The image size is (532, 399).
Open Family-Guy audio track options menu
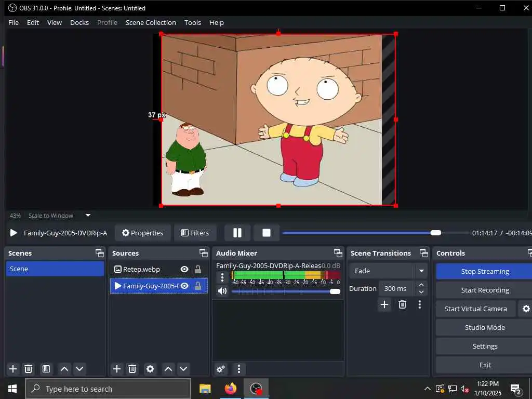pyautogui.click(x=222, y=277)
